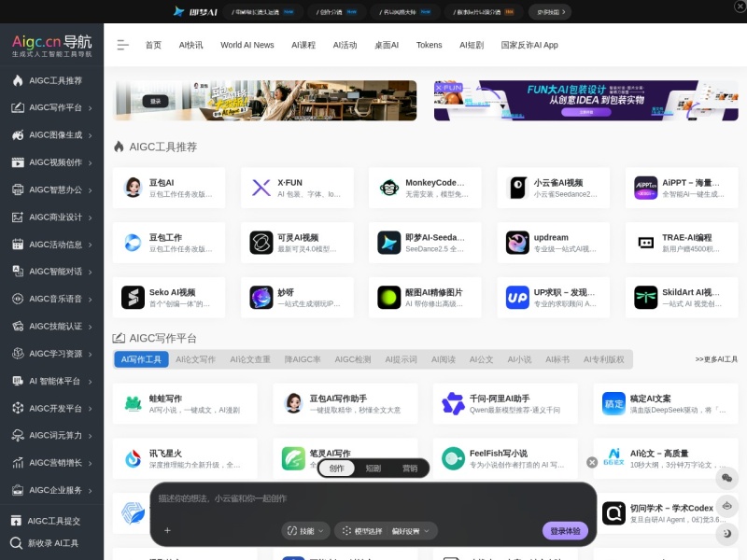The width and height of the screenshot is (747, 560).
Task: Click the 登录体验 button
Action: (565, 531)
